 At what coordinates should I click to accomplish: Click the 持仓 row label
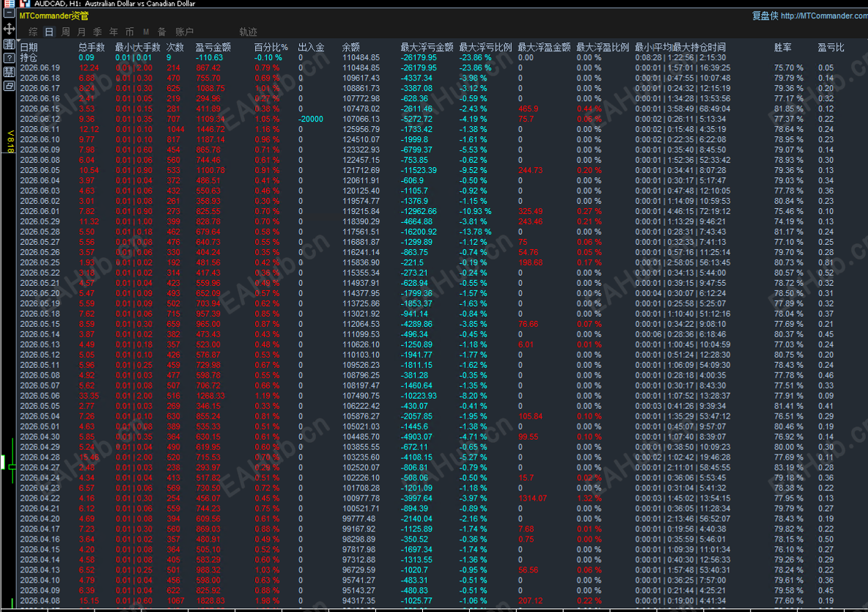29,58
